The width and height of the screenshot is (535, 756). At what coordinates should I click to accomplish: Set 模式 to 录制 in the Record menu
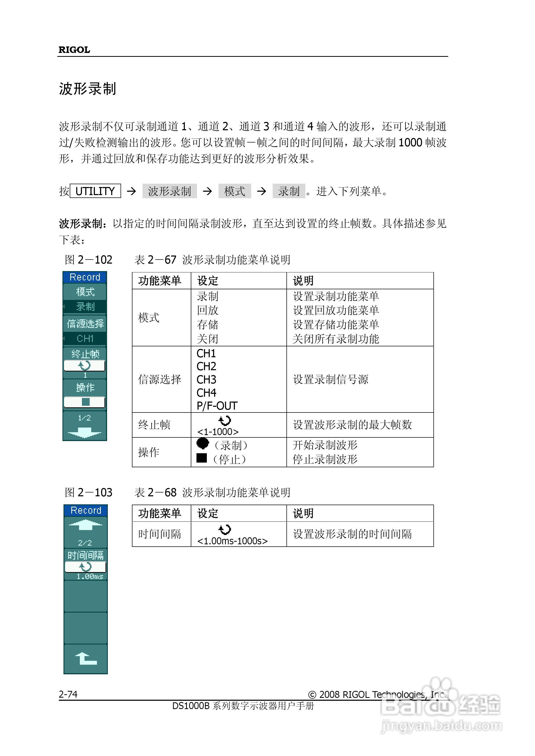(x=85, y=307)
